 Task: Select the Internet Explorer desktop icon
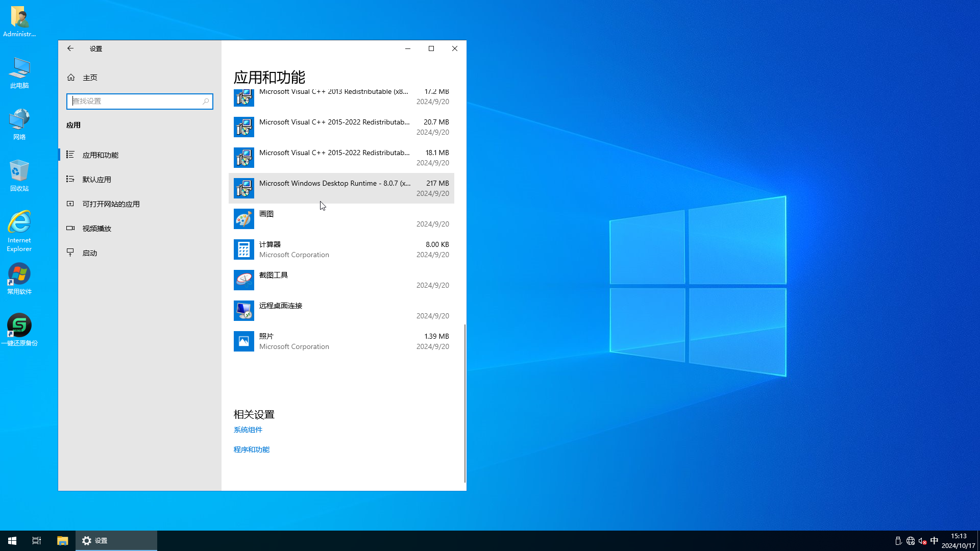19,231
